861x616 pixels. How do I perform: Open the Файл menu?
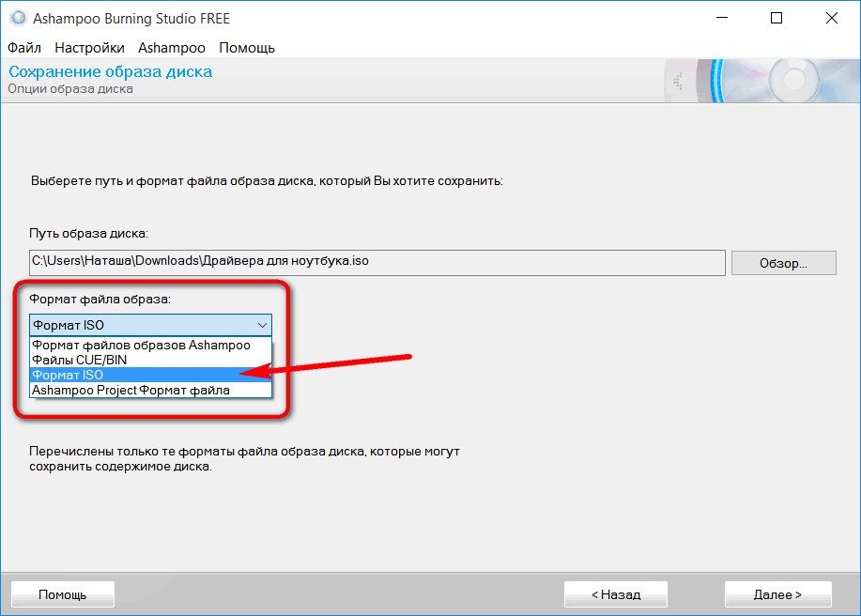pos(24,47)
